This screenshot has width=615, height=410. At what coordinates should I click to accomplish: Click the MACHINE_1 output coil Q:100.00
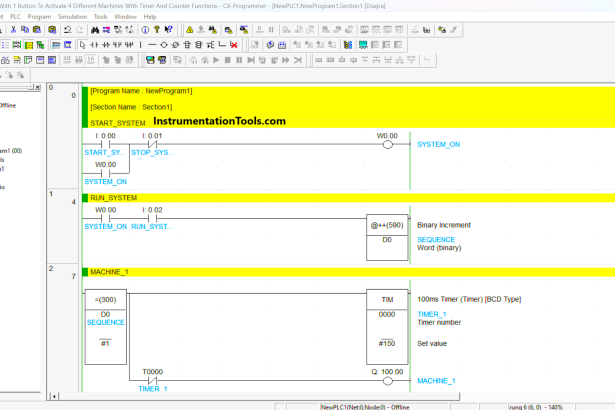387,380
